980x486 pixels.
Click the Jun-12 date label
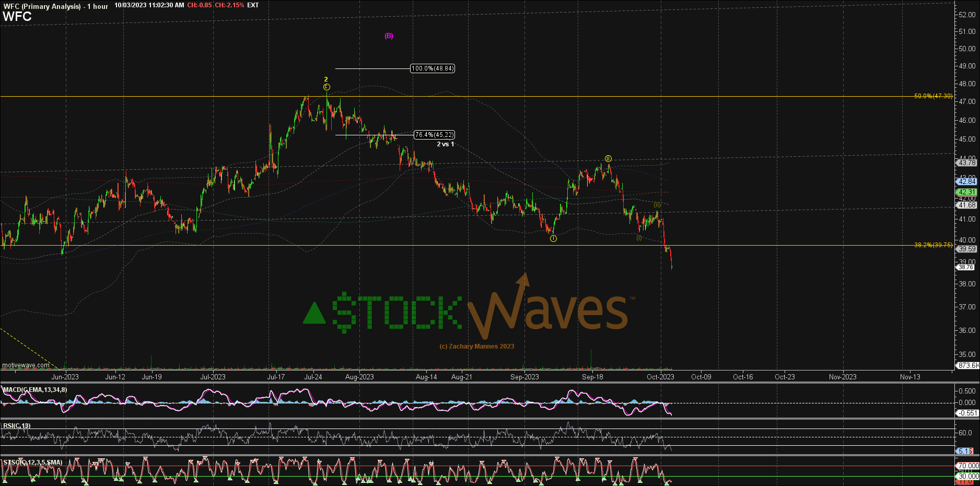coord(115,377)
